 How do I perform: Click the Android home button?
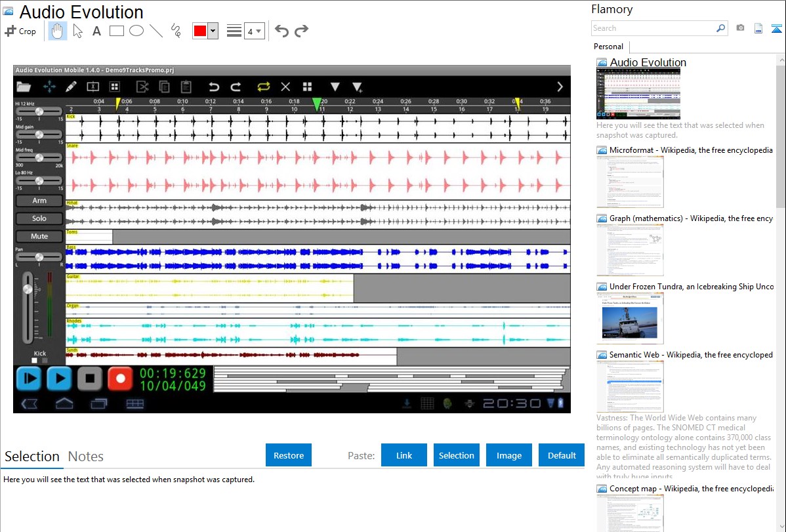coord(64,403)
